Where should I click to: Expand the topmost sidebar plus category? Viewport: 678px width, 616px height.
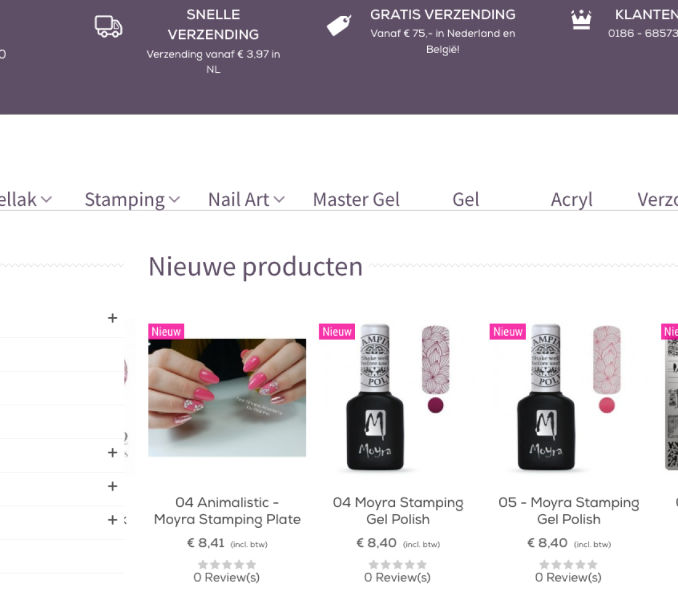112,318
